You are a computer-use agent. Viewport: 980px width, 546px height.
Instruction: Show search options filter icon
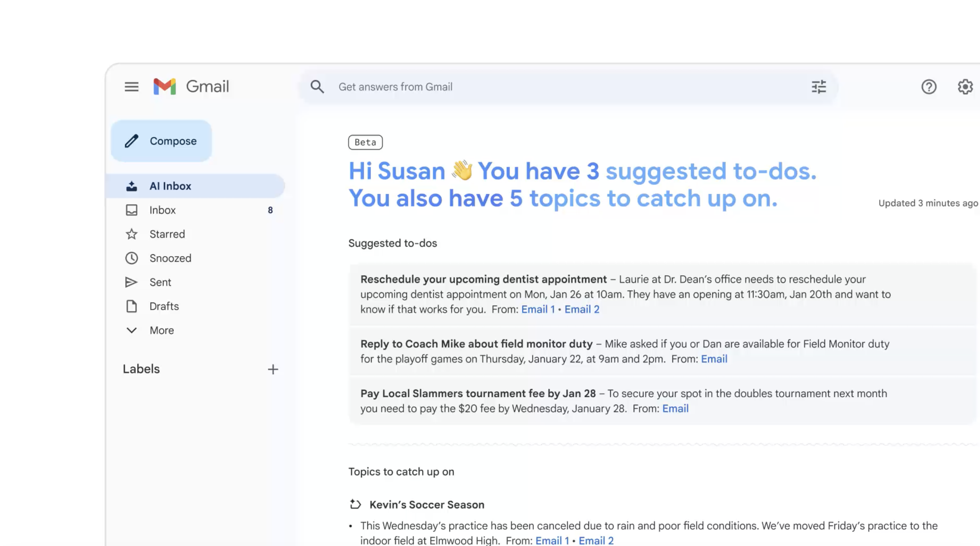click(818, 87)
